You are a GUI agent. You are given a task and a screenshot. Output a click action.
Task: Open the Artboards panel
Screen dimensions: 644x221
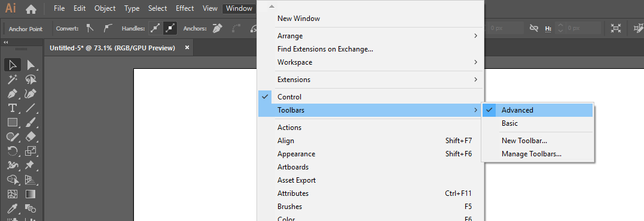click(x=371, y=167)
